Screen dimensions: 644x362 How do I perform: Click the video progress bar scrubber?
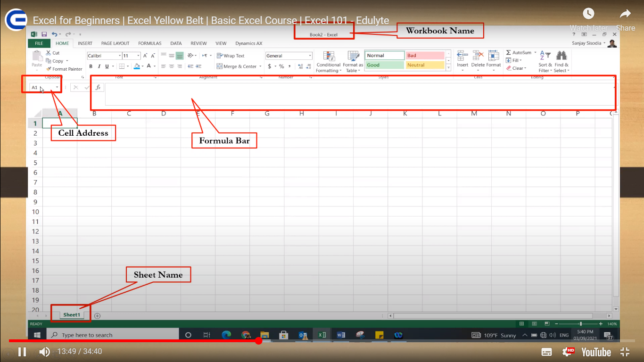click(x=258, y=340)
